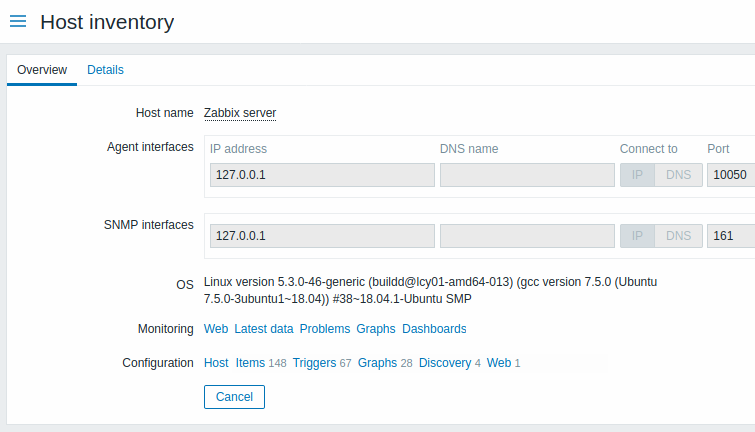Click the agent DNS name field
The width and height of the screenshot is (755, 432).
527,175
